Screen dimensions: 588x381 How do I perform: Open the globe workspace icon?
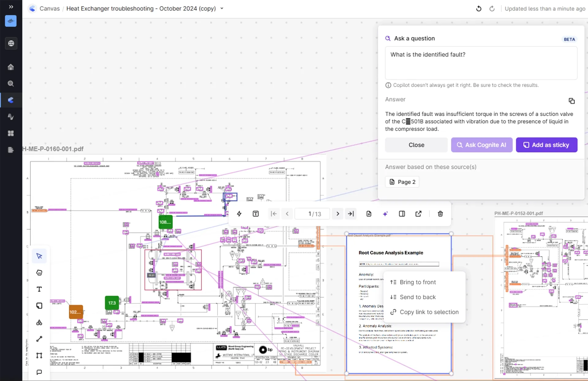tap(11, 43)
